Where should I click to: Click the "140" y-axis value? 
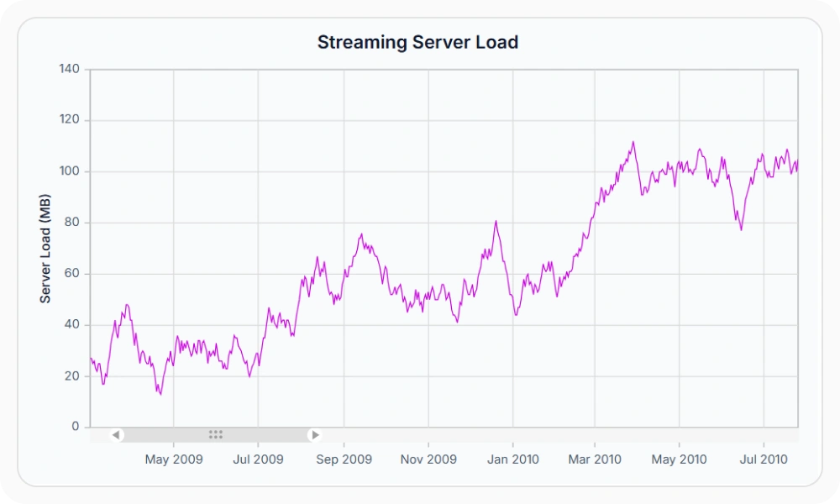69,69
